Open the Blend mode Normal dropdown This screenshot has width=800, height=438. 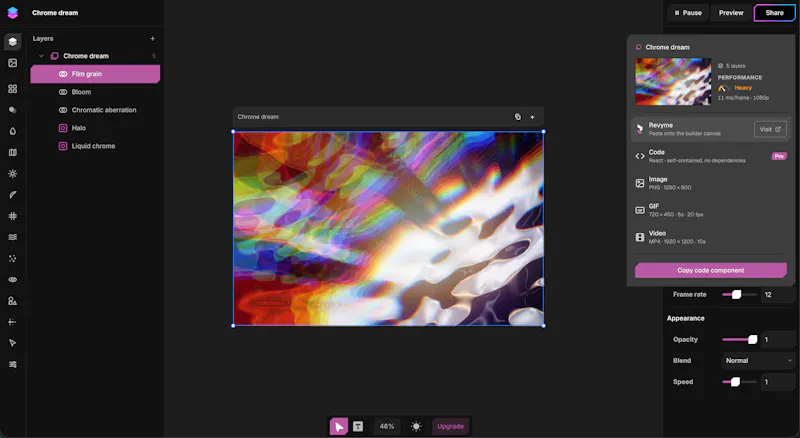[758, 360]
